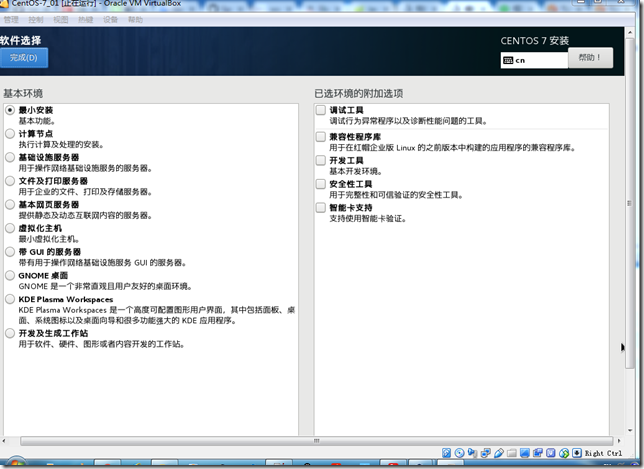Image resolution: width=644 pixels, height=469 pixels.
Task: Click the audio speaker status icon
Action: pos(473,453)
